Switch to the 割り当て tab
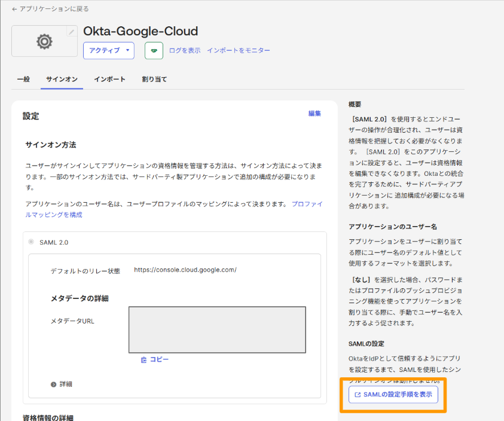The image size is (504, 421). coord(155,78)
